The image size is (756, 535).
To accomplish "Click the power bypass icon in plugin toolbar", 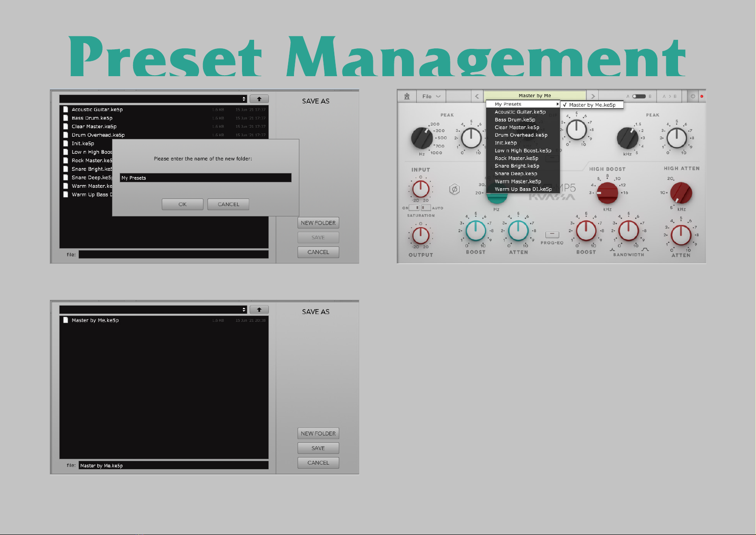I will click(x=693, y=96).
